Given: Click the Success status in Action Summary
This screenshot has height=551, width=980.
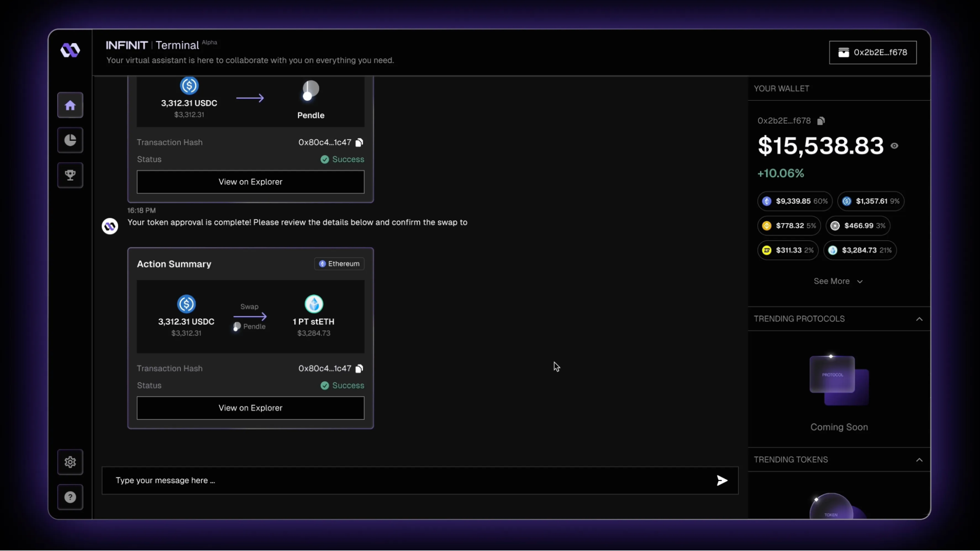Looking at the screenshot, I should (342, 386).
